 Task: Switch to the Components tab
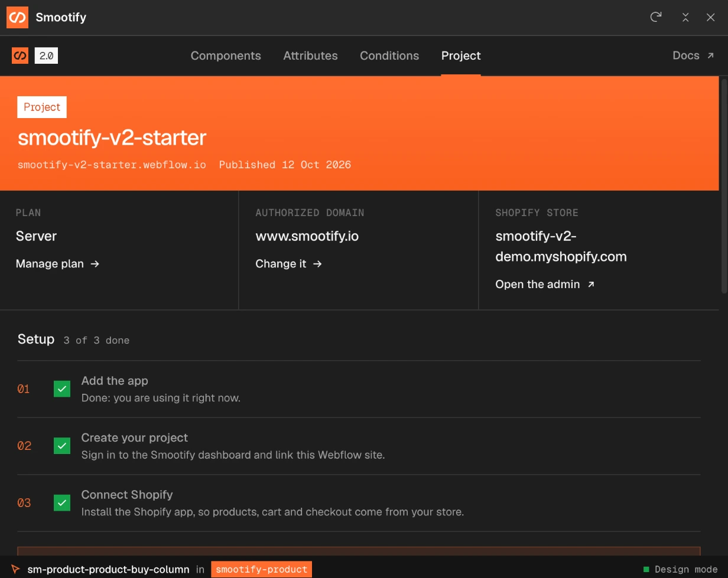coord(226,55)
